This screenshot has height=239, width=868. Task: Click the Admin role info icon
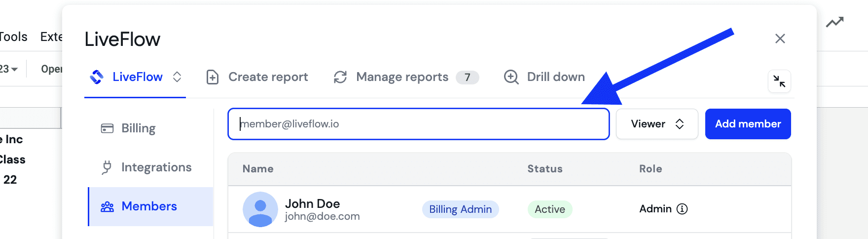[x=682, y=209]
